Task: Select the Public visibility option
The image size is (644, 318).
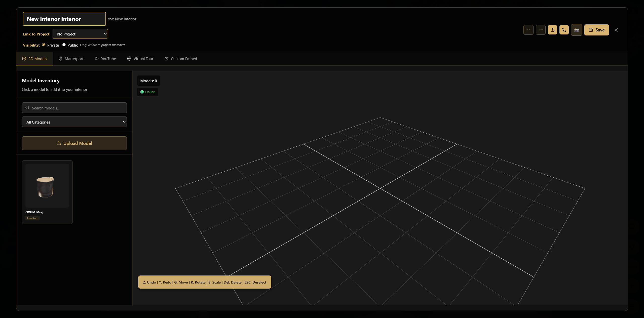Action: pyautogui.click(x=64, y=45)
